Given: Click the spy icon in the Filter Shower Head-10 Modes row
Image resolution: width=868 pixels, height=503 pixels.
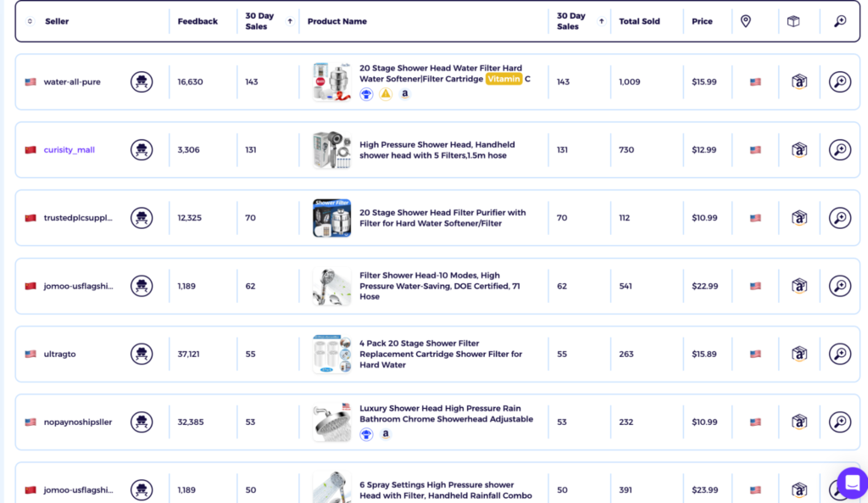Looking at the screenshot, I should [142, 286].
